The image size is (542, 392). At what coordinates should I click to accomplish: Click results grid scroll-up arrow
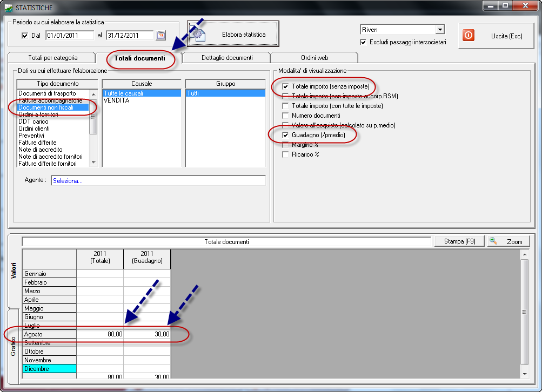coord(525,254)
